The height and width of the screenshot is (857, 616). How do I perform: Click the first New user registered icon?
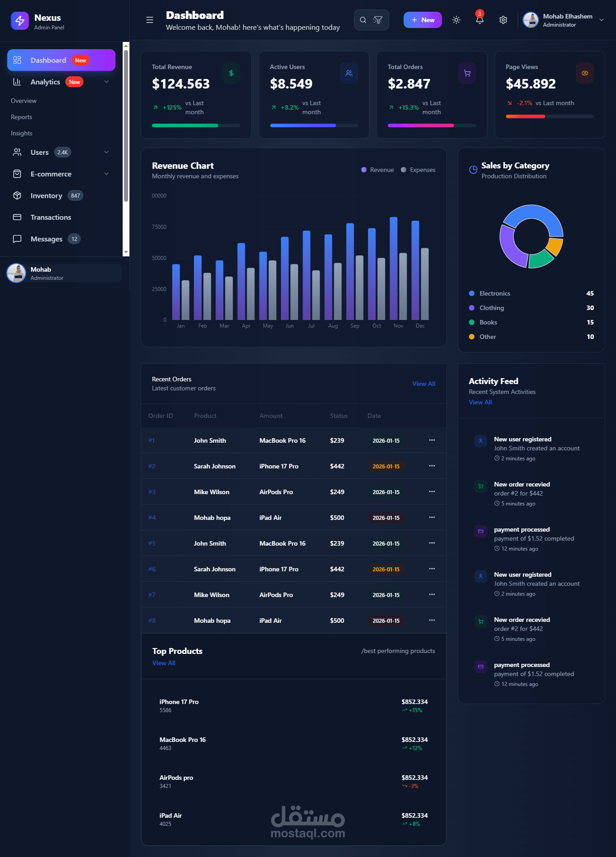pyautogui.click(x=481, y=441)
